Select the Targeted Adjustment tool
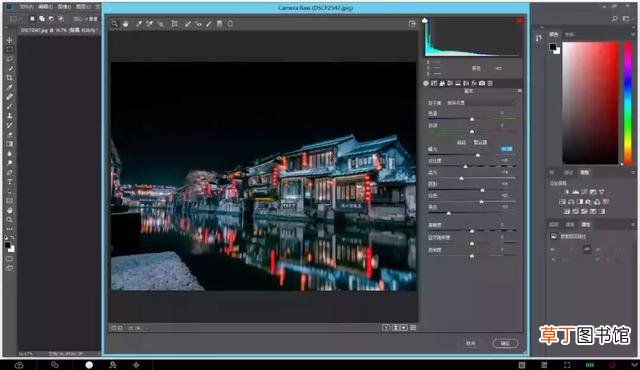This screenshot has width=640, height=370. [x=161, y=24]
